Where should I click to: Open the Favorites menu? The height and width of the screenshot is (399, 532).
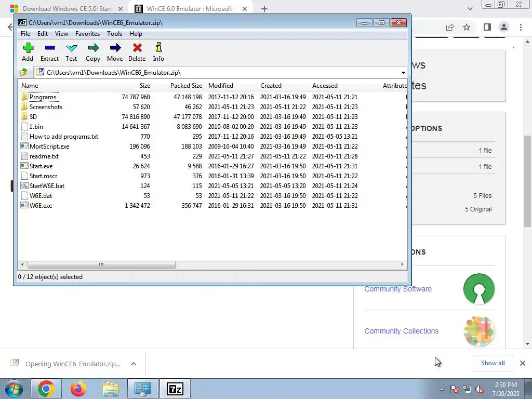tap(87, 34)
